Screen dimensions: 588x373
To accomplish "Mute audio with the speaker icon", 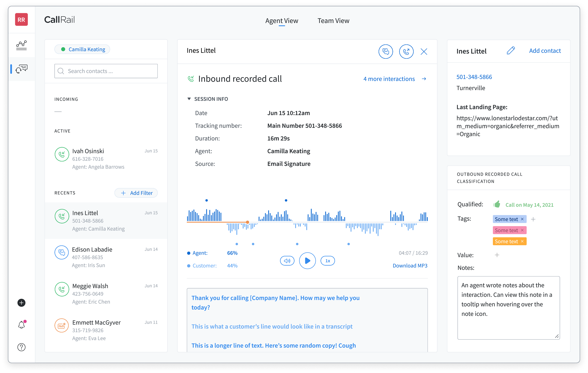I will (x=287, y=261).
